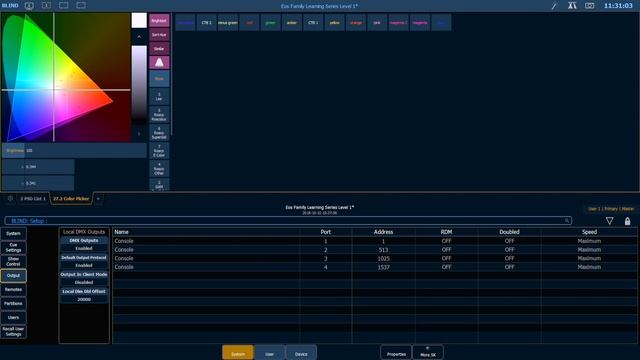Open the Rosco Supergel gel library
This screenshot has height=360, width=640.
click(x=159, y=133)
